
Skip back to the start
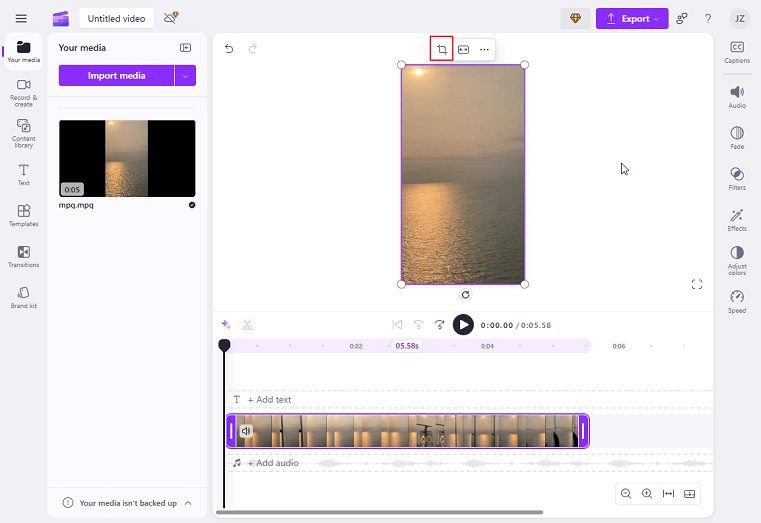pyautogui.click(x=397, y=325)
